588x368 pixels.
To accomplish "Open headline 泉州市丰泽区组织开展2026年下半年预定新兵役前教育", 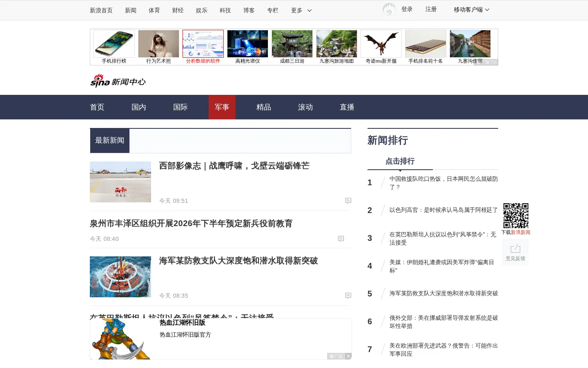I will coord(191,224).
